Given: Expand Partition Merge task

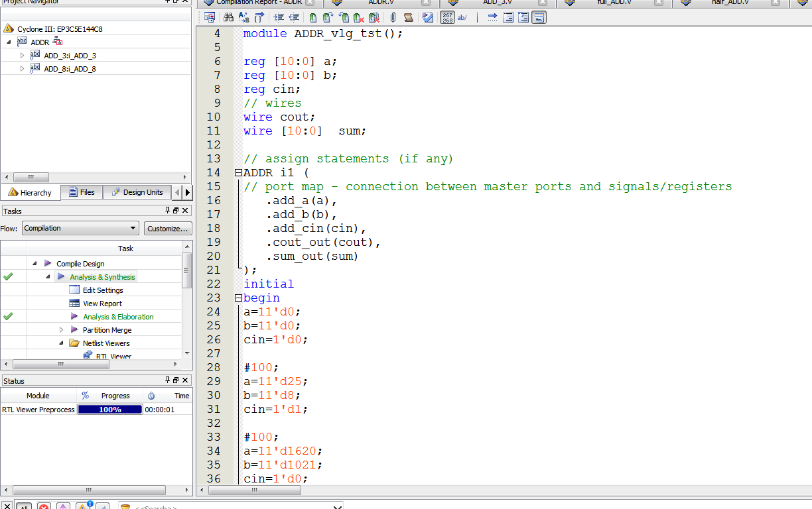Looking at the screenshot, I should click(61, 330).
